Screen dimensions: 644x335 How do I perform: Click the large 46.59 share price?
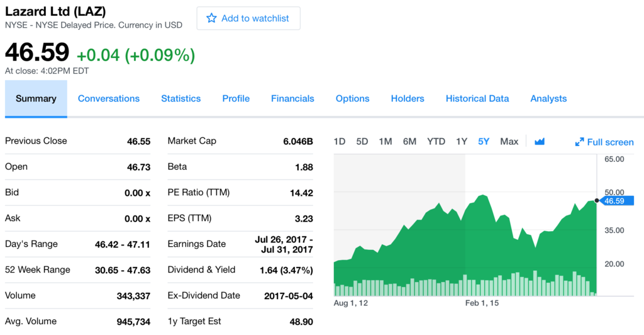click(37, 52)
